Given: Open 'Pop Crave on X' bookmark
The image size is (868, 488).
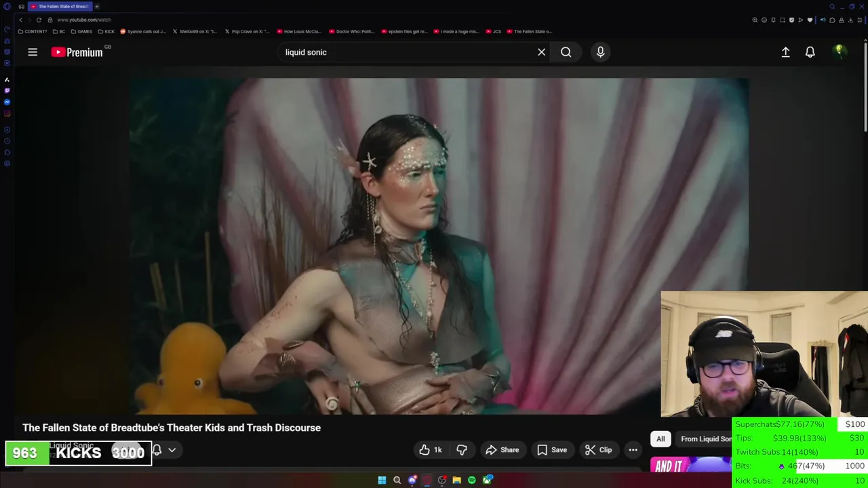Looking at the screenshot, I should point(247,31).
